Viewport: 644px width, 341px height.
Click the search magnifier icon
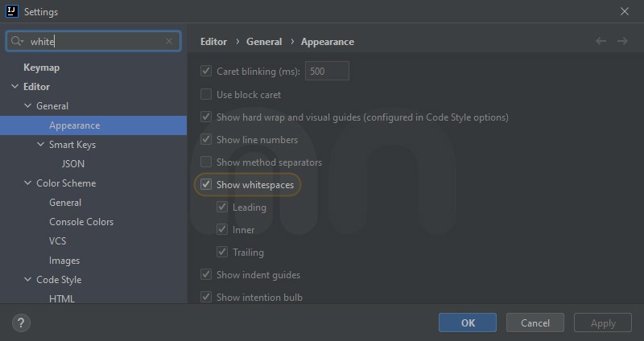pos(17,41)
